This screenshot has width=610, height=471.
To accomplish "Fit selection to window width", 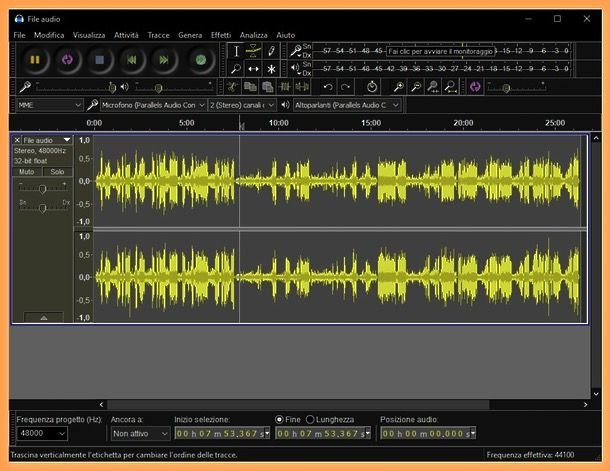I will [433, 87].
